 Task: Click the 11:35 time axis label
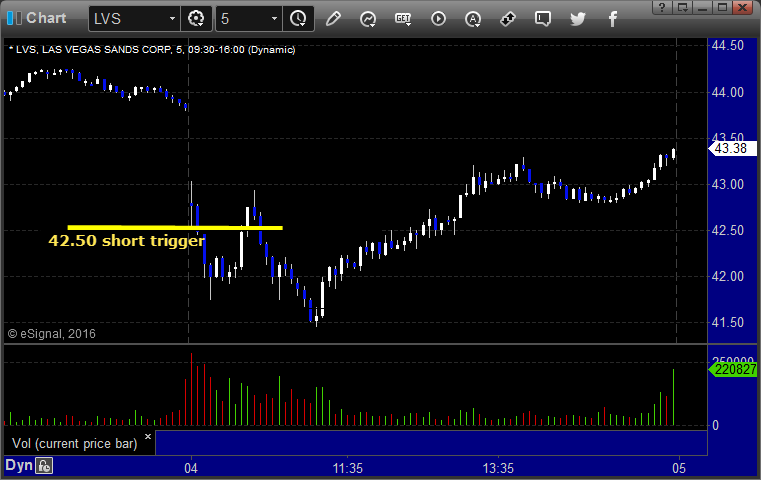(x=347, y=468)
